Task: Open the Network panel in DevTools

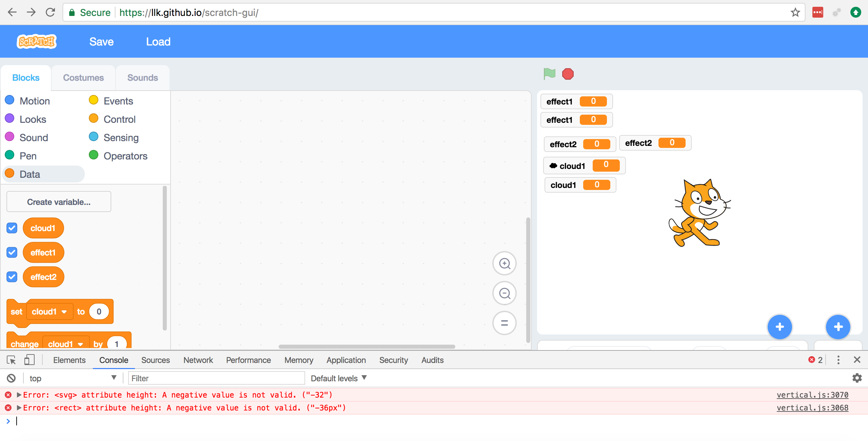Action: pyautogui.click(x=198, y=360)
